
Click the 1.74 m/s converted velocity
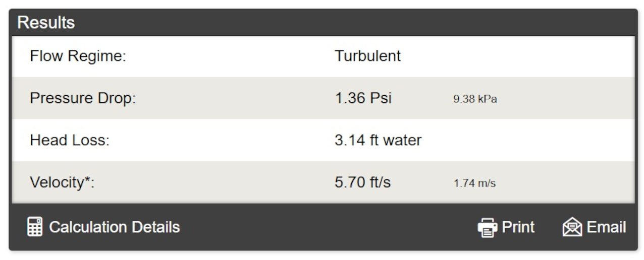click(474, 183)
